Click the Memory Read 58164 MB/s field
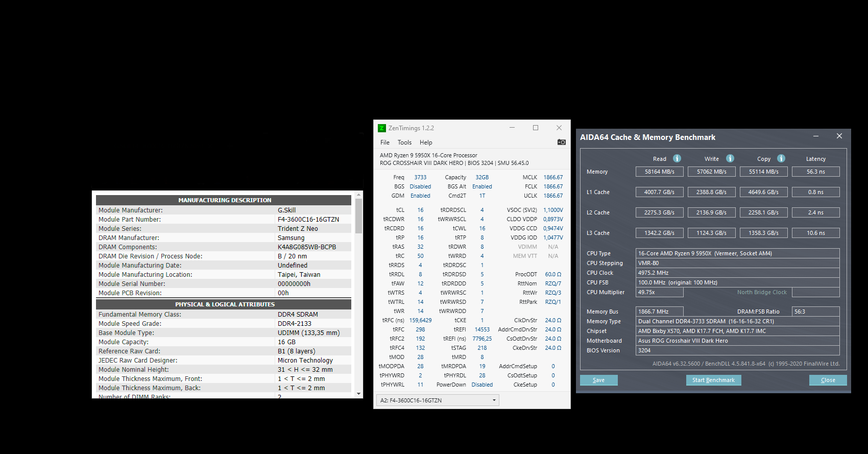Image resolution: width=868 pixels, height=454 pixels. (x=660, y=172)
